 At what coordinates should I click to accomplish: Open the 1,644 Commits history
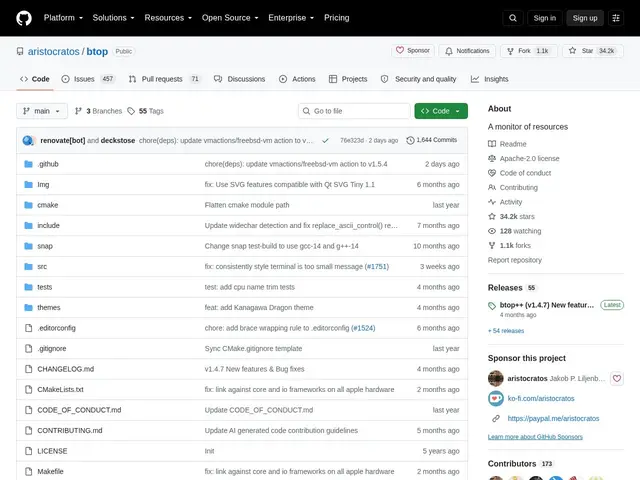pos(432,140)
